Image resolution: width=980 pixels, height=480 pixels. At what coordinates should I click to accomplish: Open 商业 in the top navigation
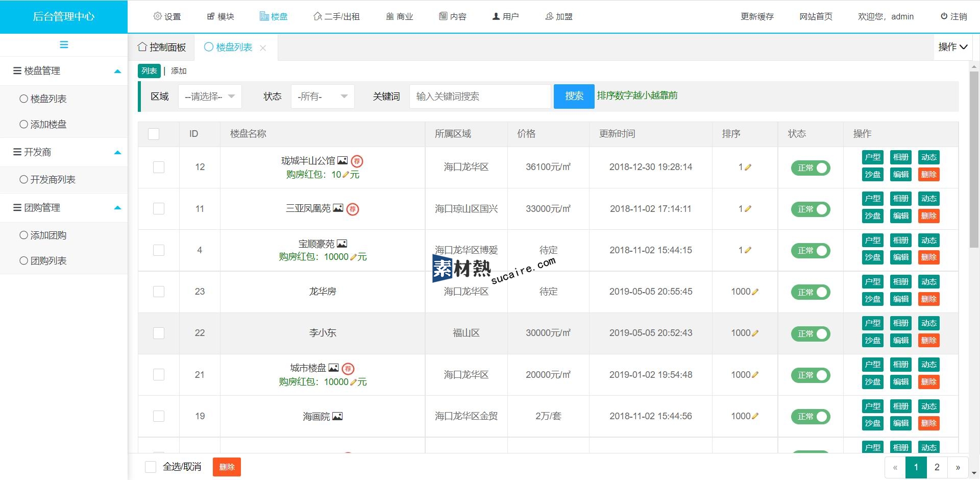click(x=400, y=16)
